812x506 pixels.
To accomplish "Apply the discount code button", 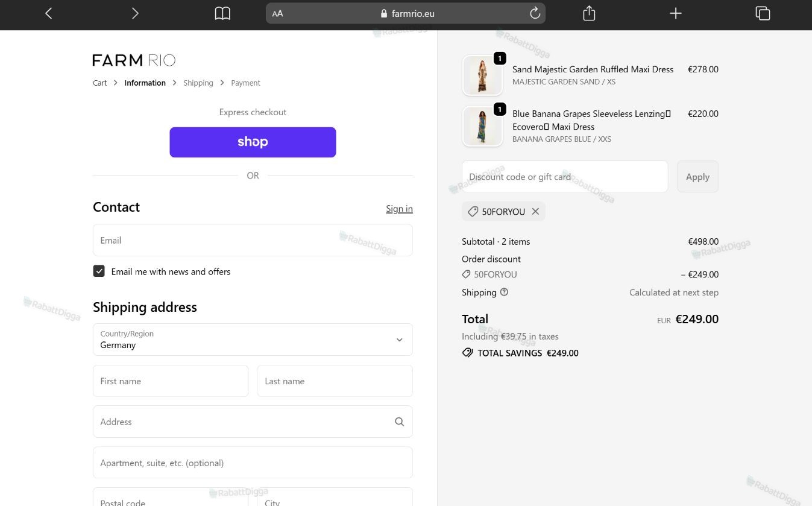I will tap(697, 177).
